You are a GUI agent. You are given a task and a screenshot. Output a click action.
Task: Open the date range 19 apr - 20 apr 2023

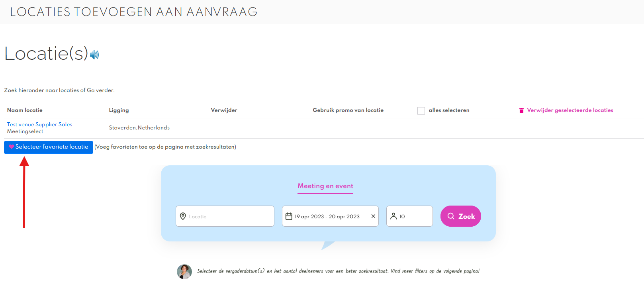pos(330,216)
